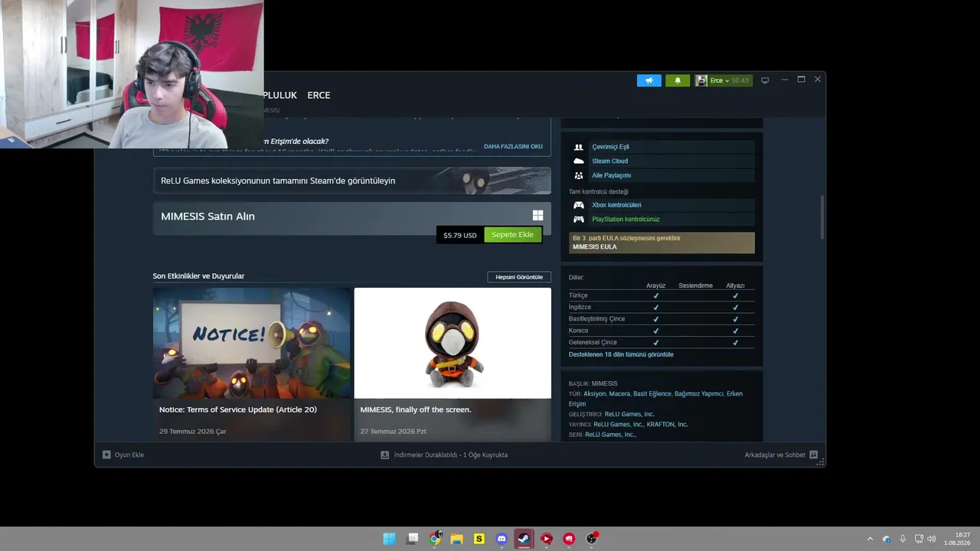This screenshot has width=980, height=551.
Task: Expand description with DAHA FAZLASINI OKU
Action: click(x=513, y=146)
